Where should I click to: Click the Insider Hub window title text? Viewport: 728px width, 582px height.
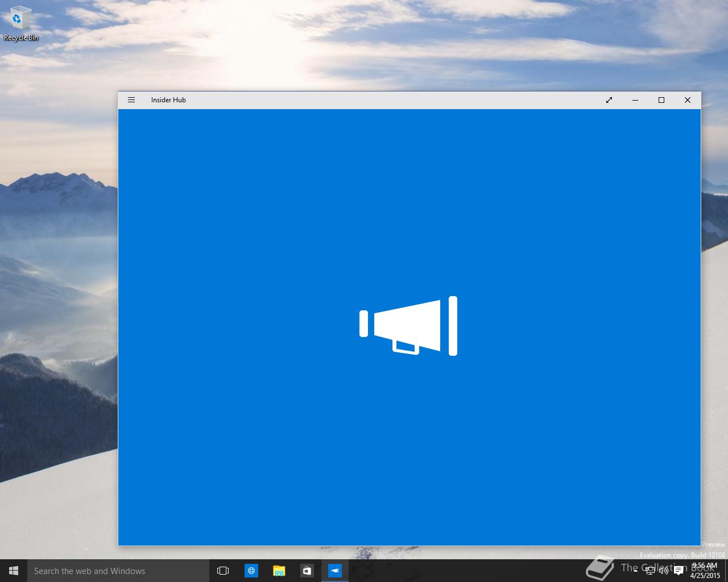[168, 100]
